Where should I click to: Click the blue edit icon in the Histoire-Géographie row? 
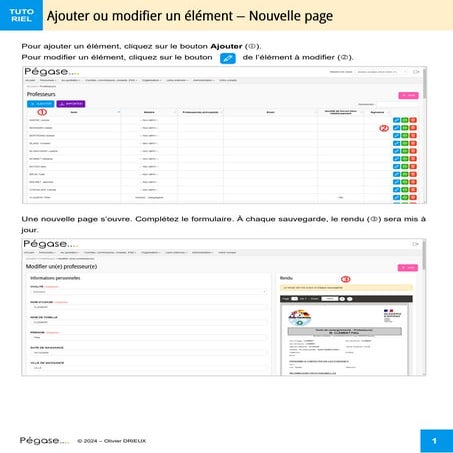tap(396, 197)
